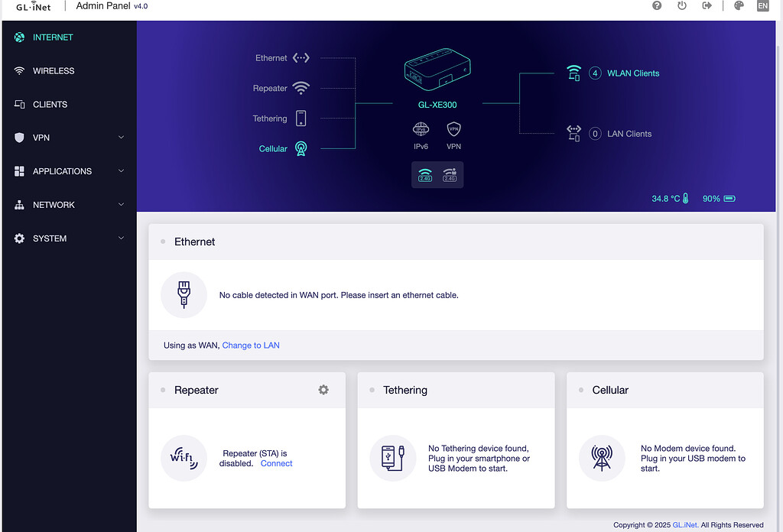This screenshot has width=783, height=532.
Task: Click the power reboot icon
Action: (x=682, y=6)
